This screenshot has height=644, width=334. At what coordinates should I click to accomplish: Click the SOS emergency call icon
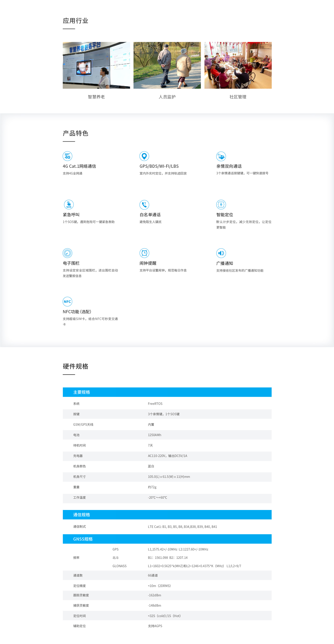coord(69,205)
